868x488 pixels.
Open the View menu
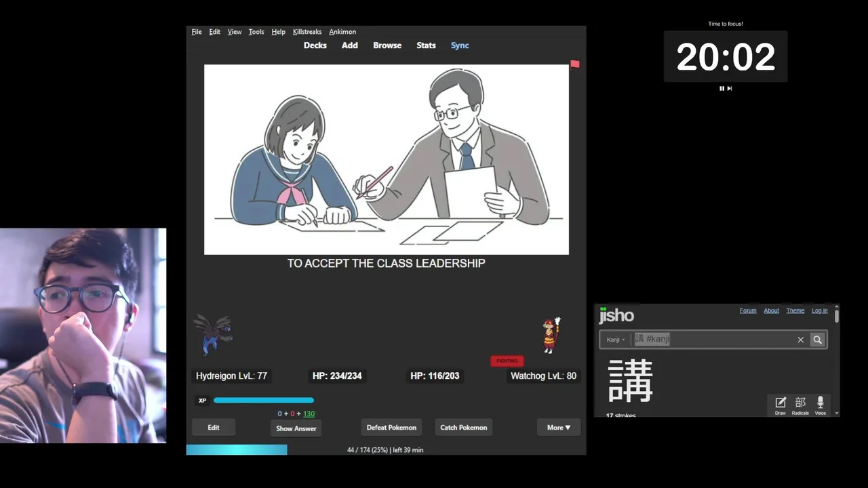coord(235,32)
